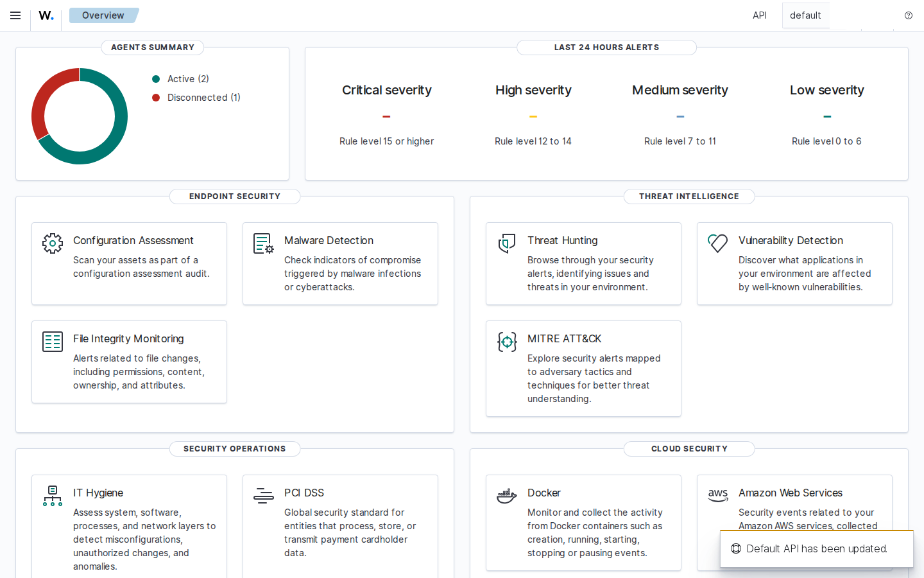Open the Threat Hunting module
Screen dimensions: 924x578
tap(583, 263)
